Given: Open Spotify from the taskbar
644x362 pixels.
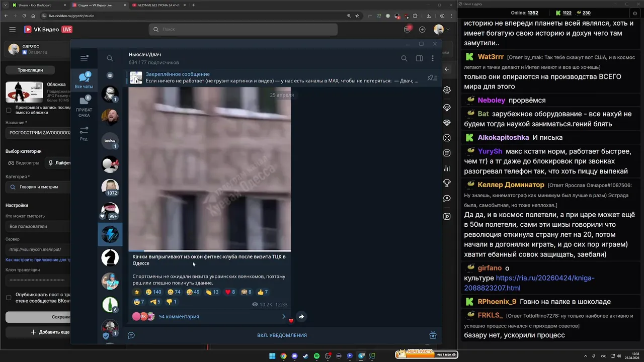Looking at the screenshot, I should coord(316,356).
